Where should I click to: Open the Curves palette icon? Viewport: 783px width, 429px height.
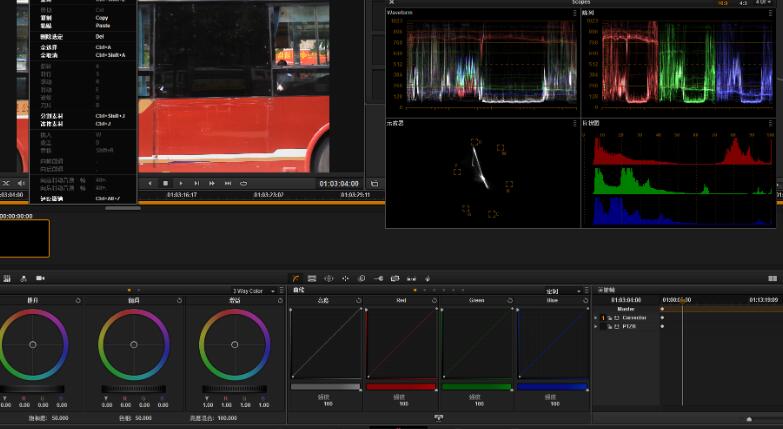(296, 278)
